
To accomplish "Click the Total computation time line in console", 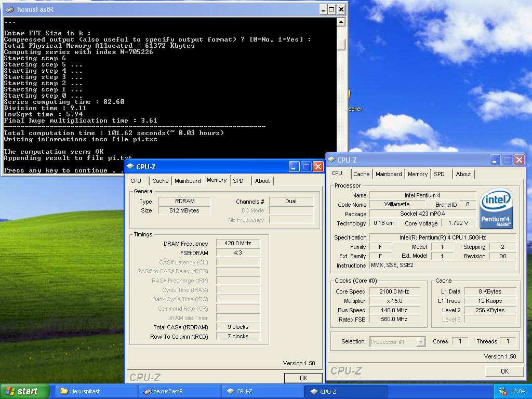I will pos(114,133).
